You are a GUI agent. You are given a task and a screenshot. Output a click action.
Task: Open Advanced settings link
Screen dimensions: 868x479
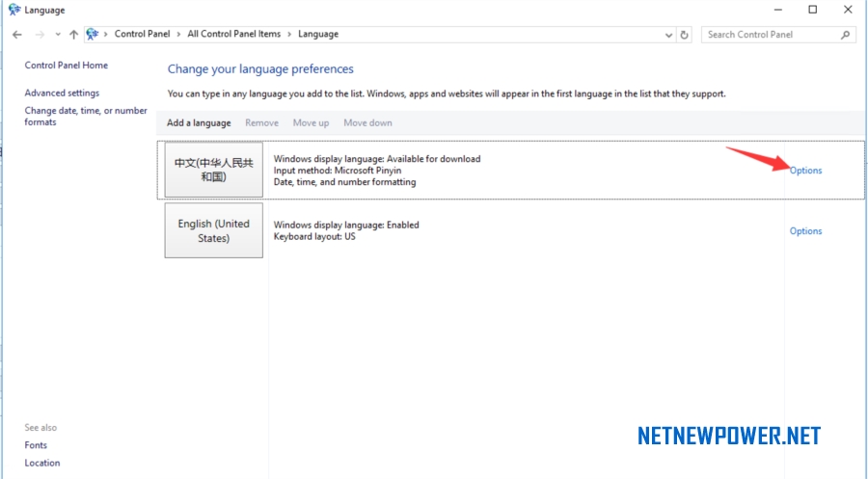pos(62,93)
